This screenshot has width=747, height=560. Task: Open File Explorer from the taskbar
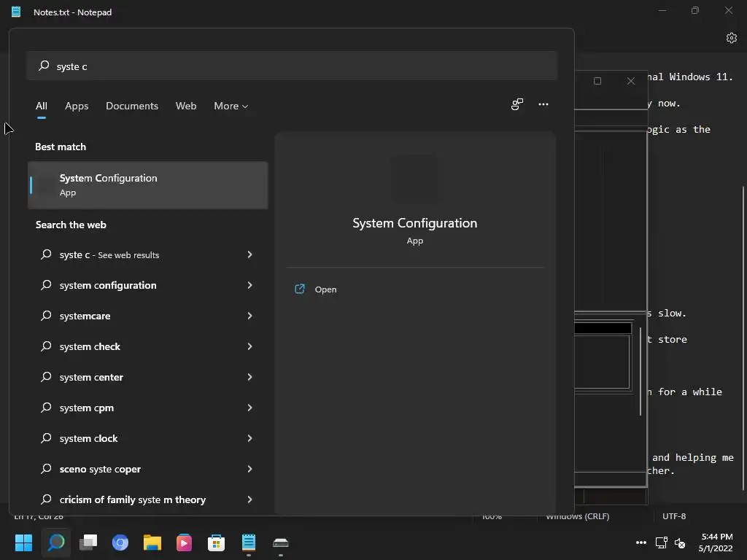click(x=152, y=542)
